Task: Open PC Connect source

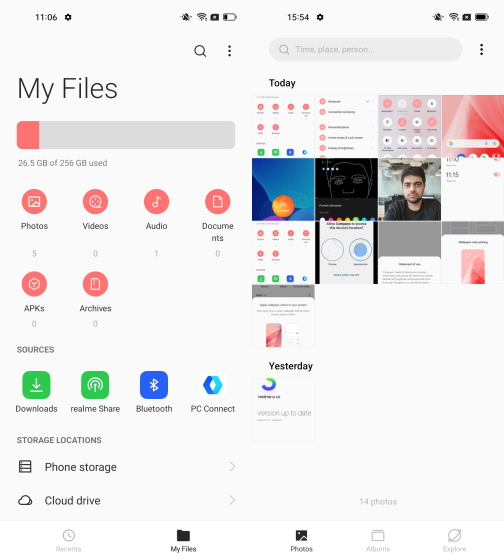Action: tap(213, 385)
